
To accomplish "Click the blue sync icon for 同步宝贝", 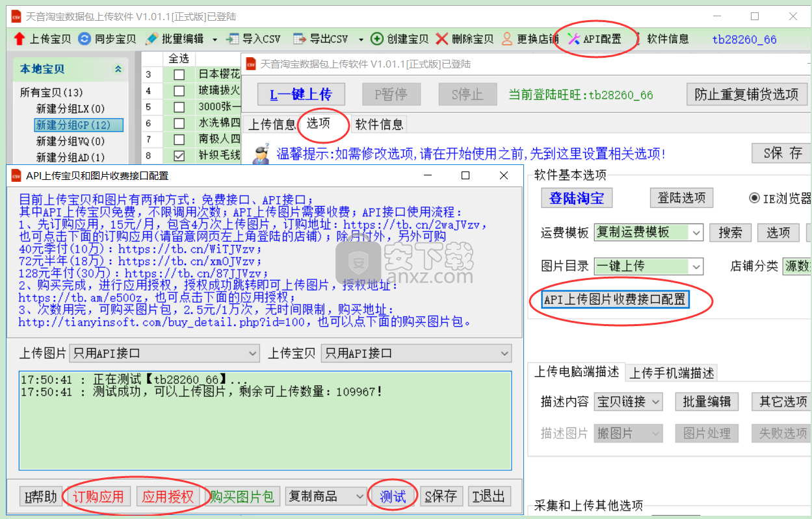I will point(85,39).
